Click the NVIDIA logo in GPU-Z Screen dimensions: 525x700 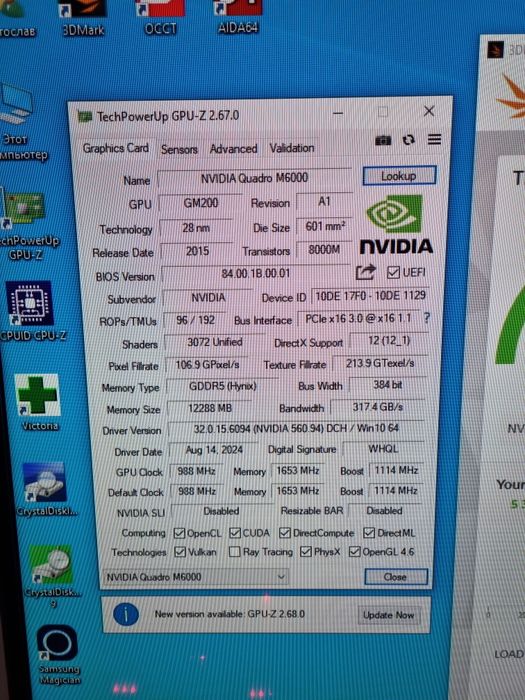pyautogui.click(x=396, y=225)
